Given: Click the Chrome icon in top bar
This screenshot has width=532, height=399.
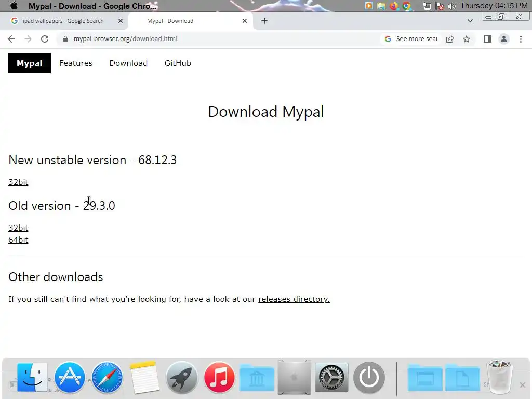Looking at the screenshot, I should pyautogui.click(x=406, y=6).
